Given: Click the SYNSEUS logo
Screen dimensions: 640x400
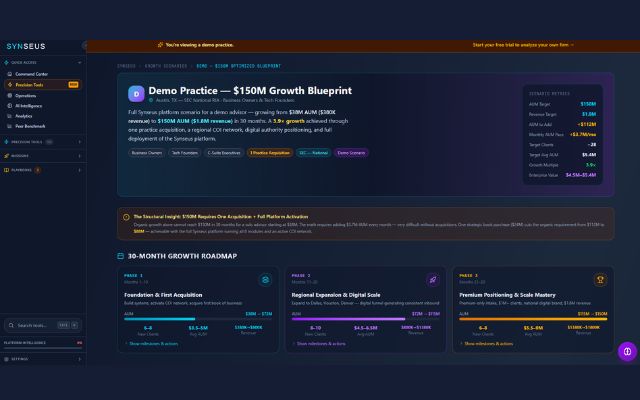Looking at the screenshot, I should 26,47.
